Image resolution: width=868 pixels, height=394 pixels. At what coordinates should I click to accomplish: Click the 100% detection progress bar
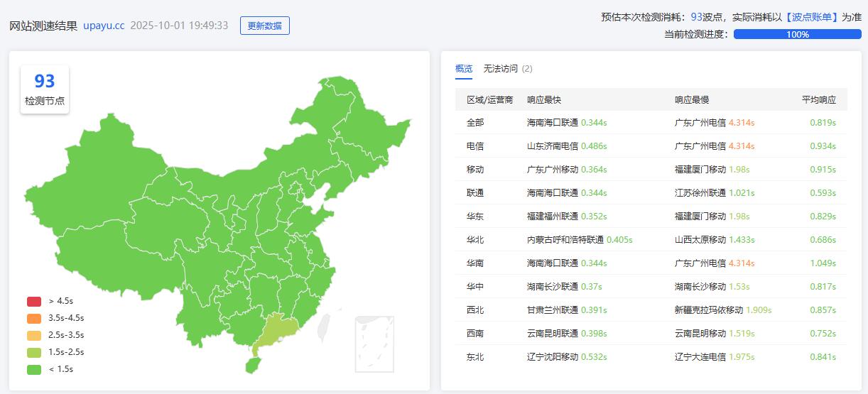pyautogui.click(x=797, y=34)
